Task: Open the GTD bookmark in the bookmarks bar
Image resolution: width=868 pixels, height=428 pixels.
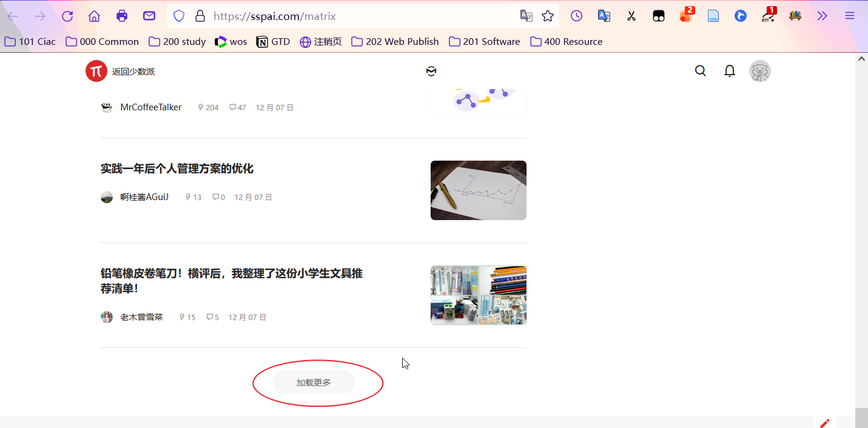Action: click(x=273, y=41)
